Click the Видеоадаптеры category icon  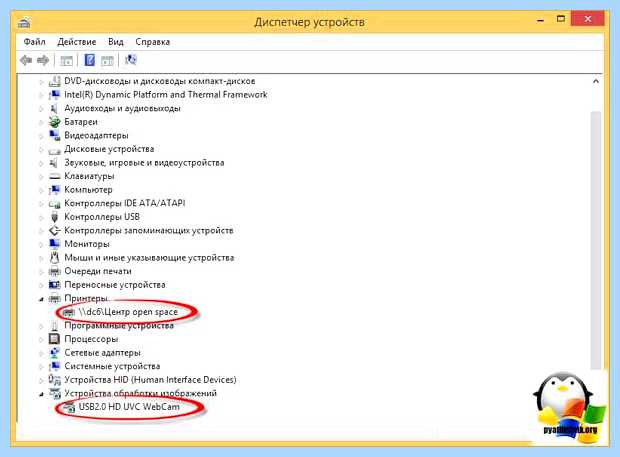click(x=54, y=135)
